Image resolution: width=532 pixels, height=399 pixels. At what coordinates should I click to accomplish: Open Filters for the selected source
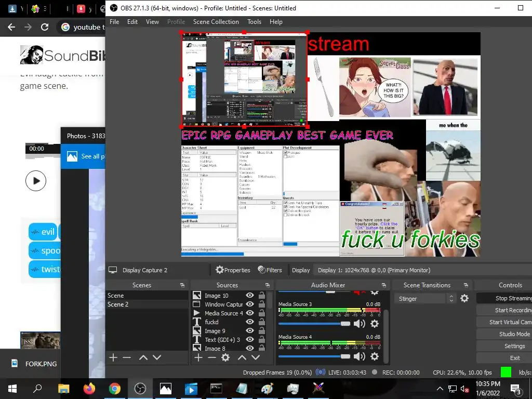coord(270,270)
